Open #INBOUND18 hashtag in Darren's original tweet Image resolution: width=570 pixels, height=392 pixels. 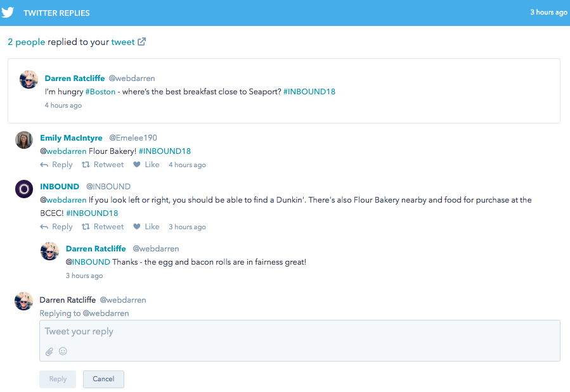coord(309,92)
